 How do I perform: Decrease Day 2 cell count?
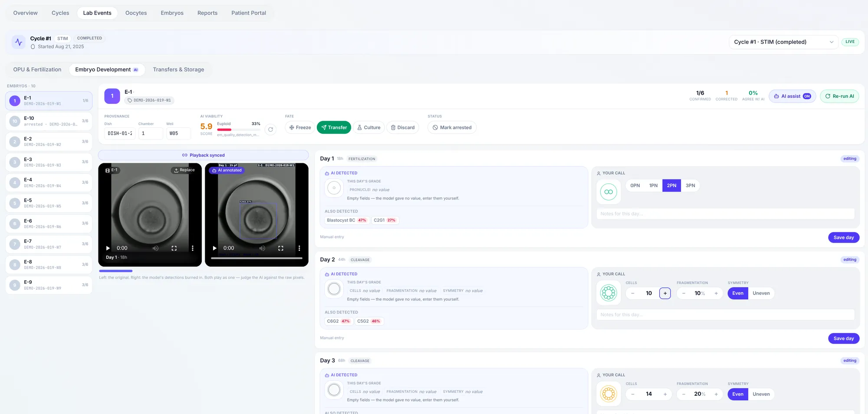point(633,293)
